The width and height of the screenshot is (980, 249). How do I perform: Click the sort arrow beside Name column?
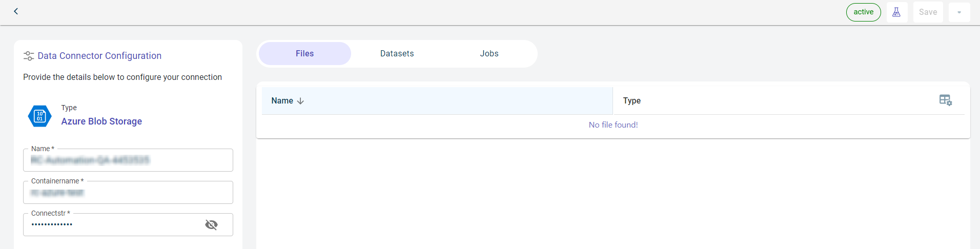[300, 101]
